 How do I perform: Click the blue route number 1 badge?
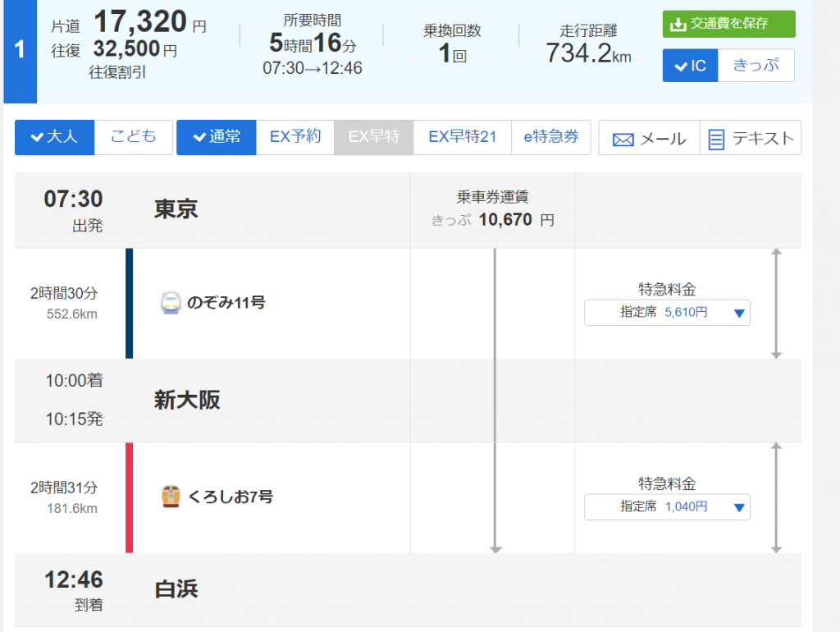tap(20, 50)
